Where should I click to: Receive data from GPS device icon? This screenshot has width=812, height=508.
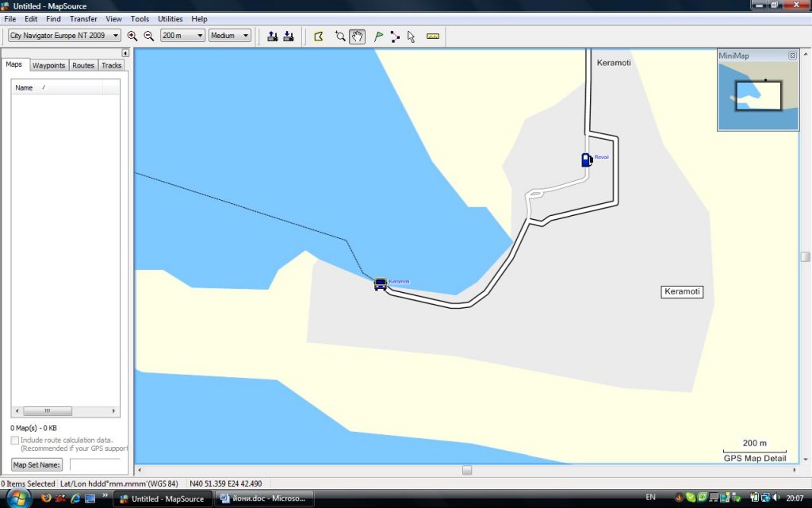(x=289, y=36)
